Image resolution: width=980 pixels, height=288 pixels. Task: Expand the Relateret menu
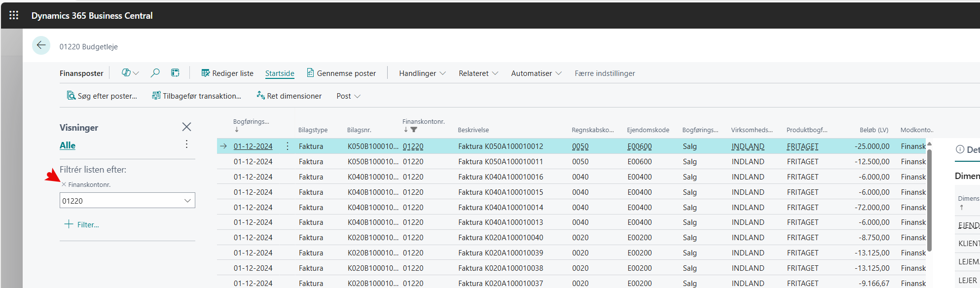pyautogui.click(x=478, y=73)
